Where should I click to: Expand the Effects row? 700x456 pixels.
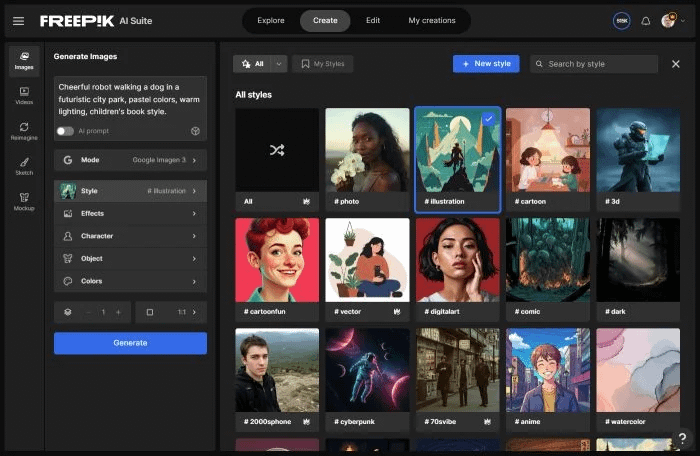(130, 213)
